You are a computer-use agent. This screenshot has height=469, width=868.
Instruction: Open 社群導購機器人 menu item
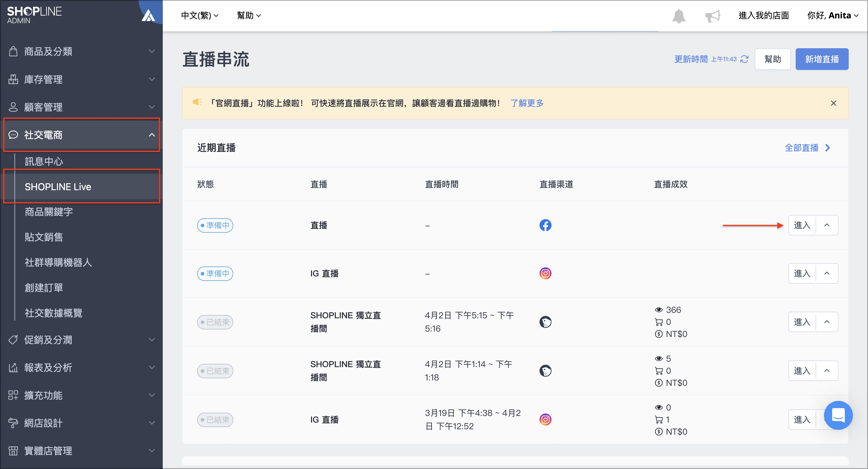pos(58,263)
